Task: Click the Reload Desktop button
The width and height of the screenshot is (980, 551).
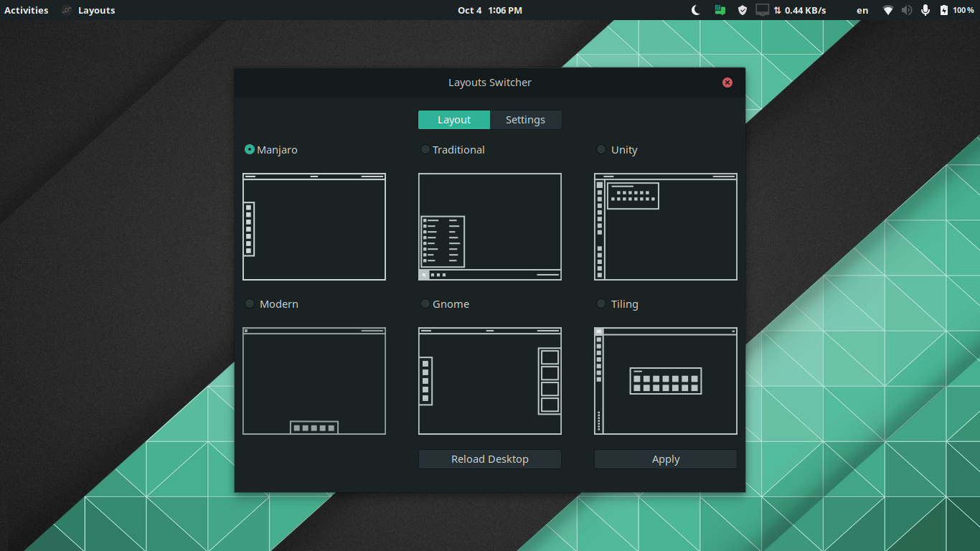Action: pyautogui.click(x=489, y=459)
